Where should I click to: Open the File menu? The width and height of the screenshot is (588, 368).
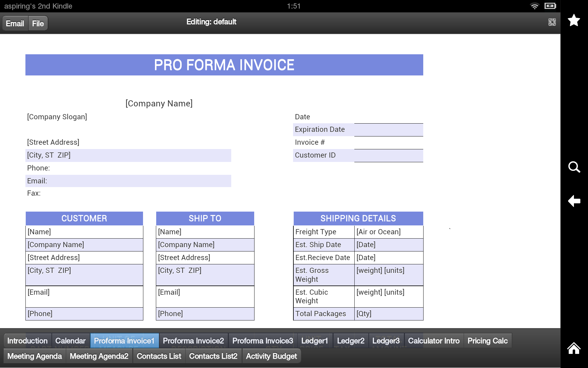click(x=38, y=23)
